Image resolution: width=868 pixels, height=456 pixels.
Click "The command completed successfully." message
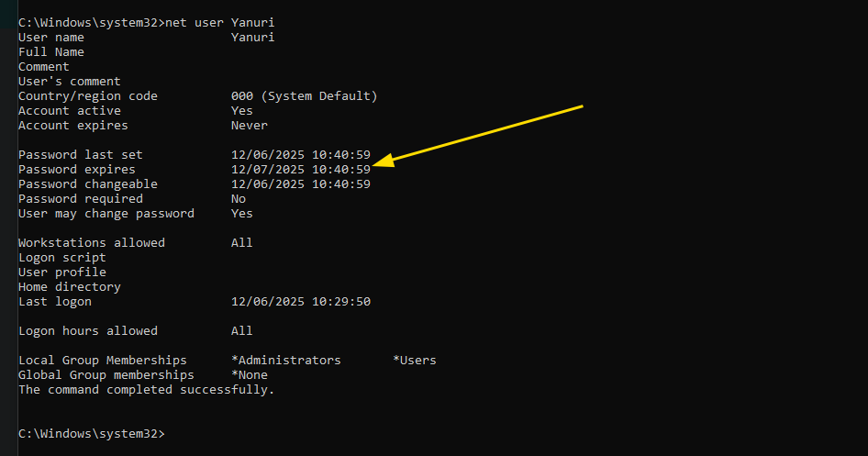point(146,390)
